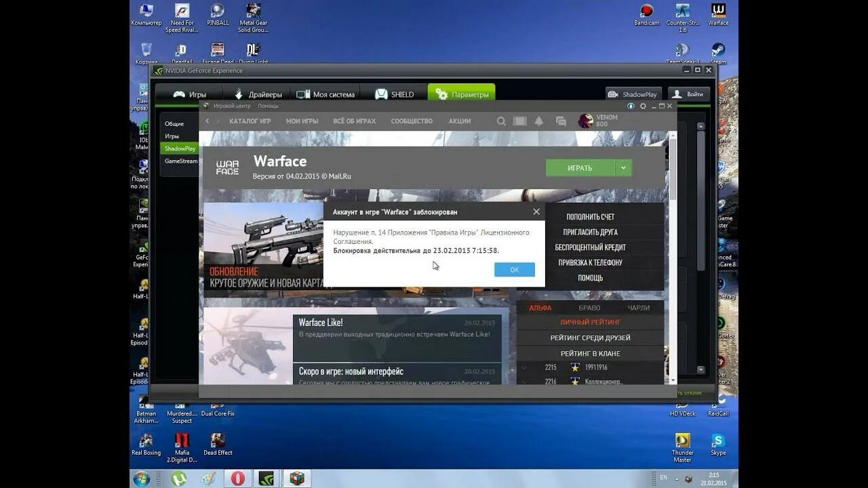Open the Игровой центр title menu

pos(232,106)
